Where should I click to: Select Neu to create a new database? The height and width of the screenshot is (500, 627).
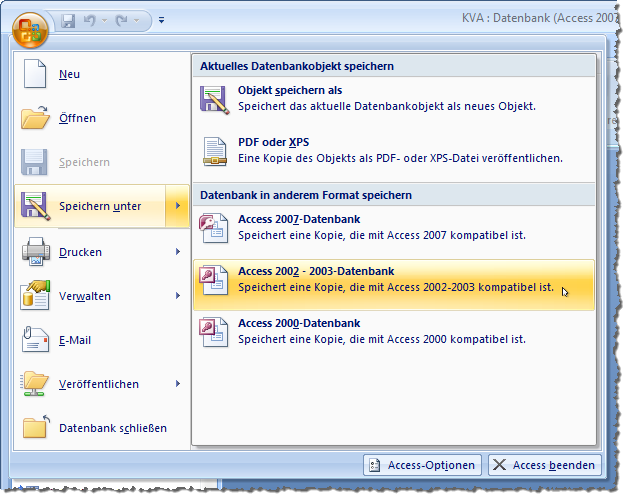70,75
